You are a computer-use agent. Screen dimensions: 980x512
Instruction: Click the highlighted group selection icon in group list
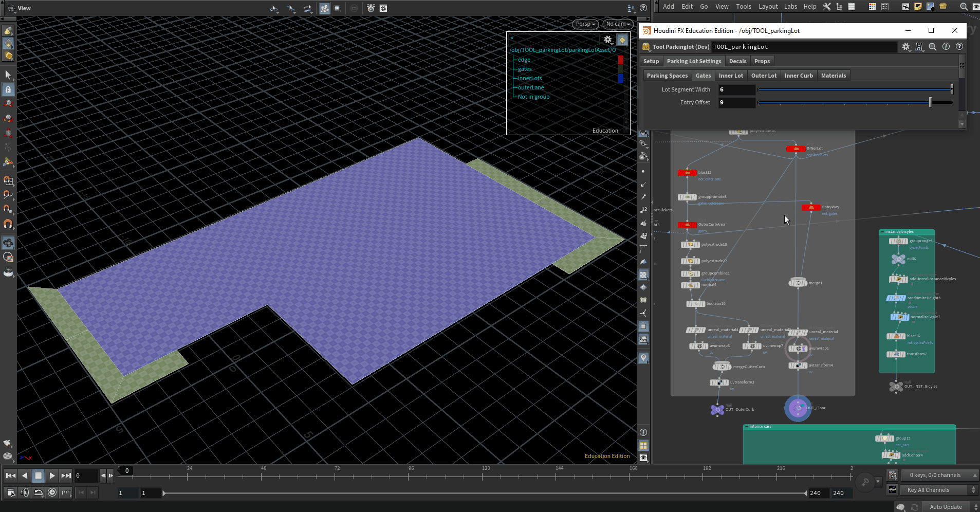pyautogui.click(x=622, y=40)
